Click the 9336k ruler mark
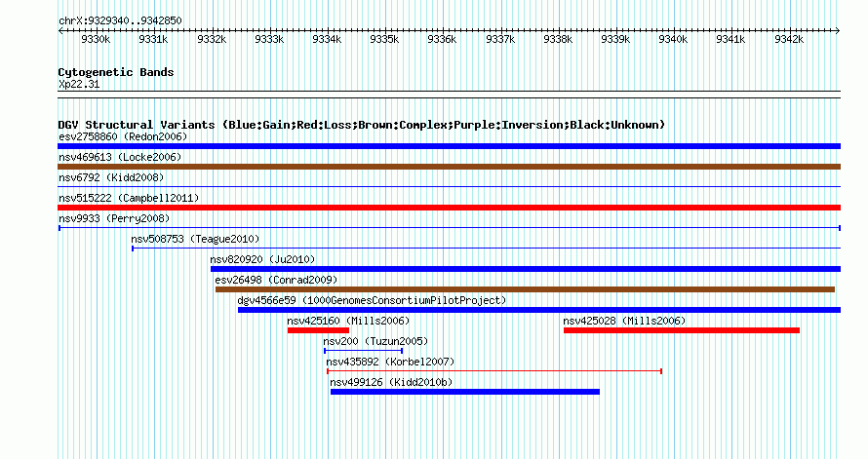Image resolution: width=868 pixels, height=459 pixels. [x=443, y=39]
